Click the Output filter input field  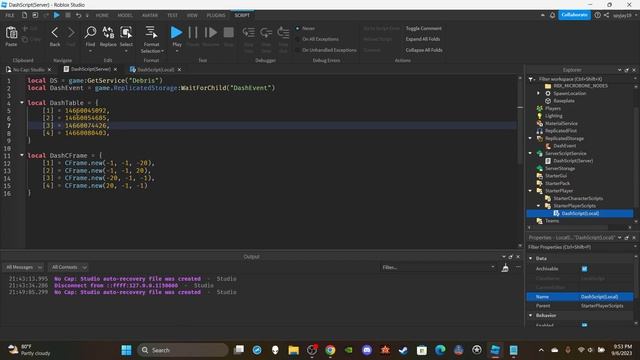[438, 268]
